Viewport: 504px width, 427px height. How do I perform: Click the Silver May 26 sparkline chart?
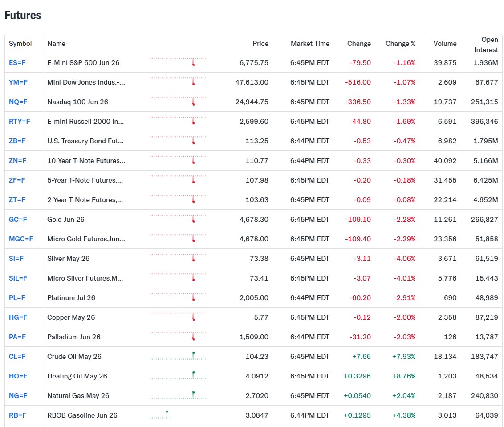pos(178,259)
